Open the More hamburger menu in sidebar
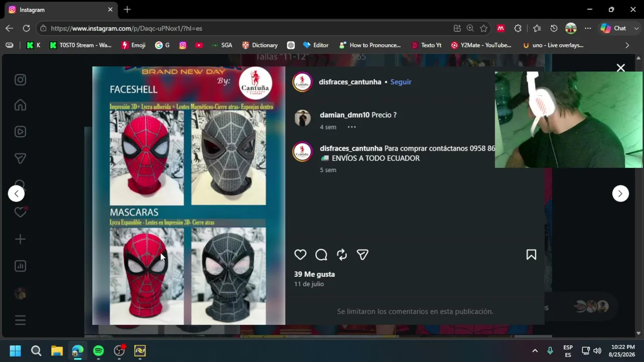The height and width of the screenshot is (362, 644). [20, 320]
